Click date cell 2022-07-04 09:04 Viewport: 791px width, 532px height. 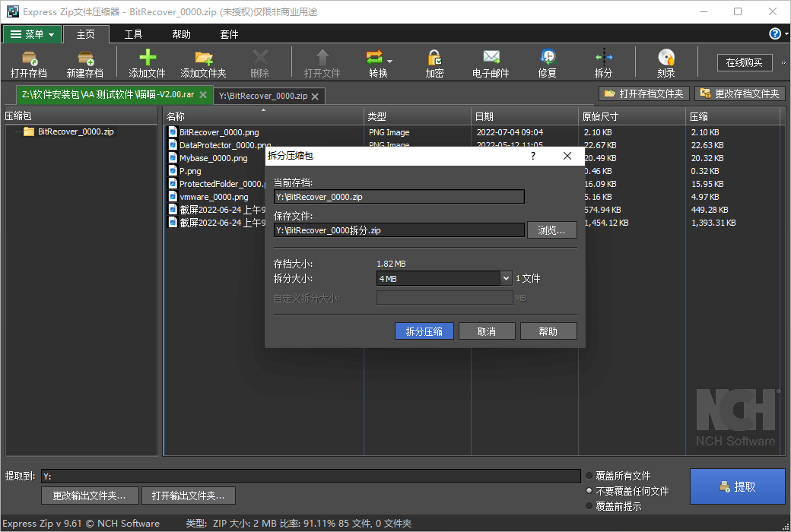click(x=510, y=132)
